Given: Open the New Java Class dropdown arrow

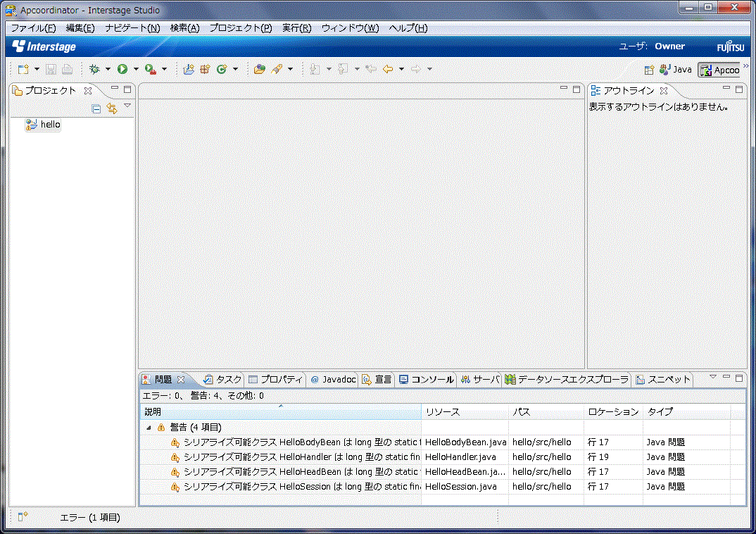Looking at the screenshot, I should tap(235, 70).
